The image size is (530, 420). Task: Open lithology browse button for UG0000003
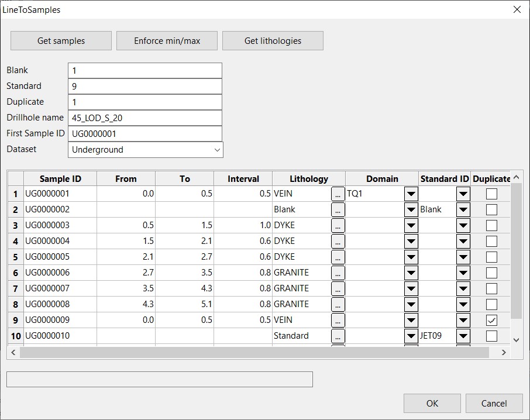click(x=338, y=225)
